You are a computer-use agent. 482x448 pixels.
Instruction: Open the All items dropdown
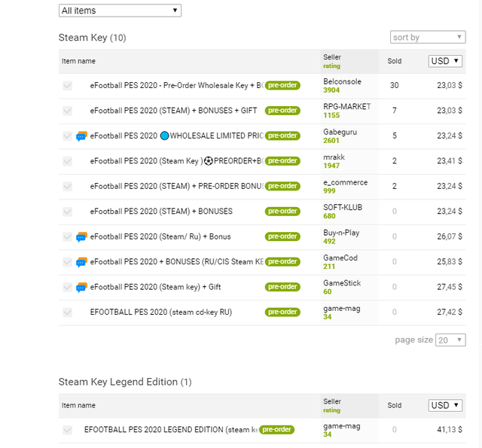pyautogui.click(x=120, y=11)
